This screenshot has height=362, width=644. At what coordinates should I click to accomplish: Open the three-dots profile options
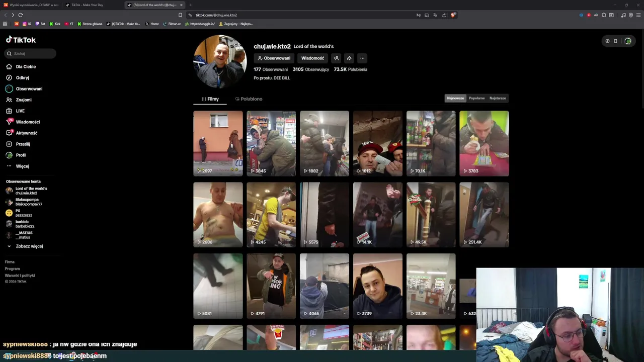(x=362, y=58)
